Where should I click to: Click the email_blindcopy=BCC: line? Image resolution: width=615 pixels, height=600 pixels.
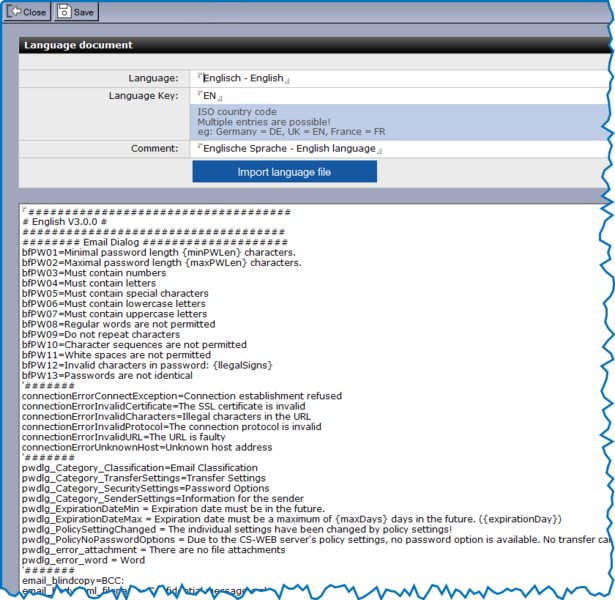click(x=72, y=580)
